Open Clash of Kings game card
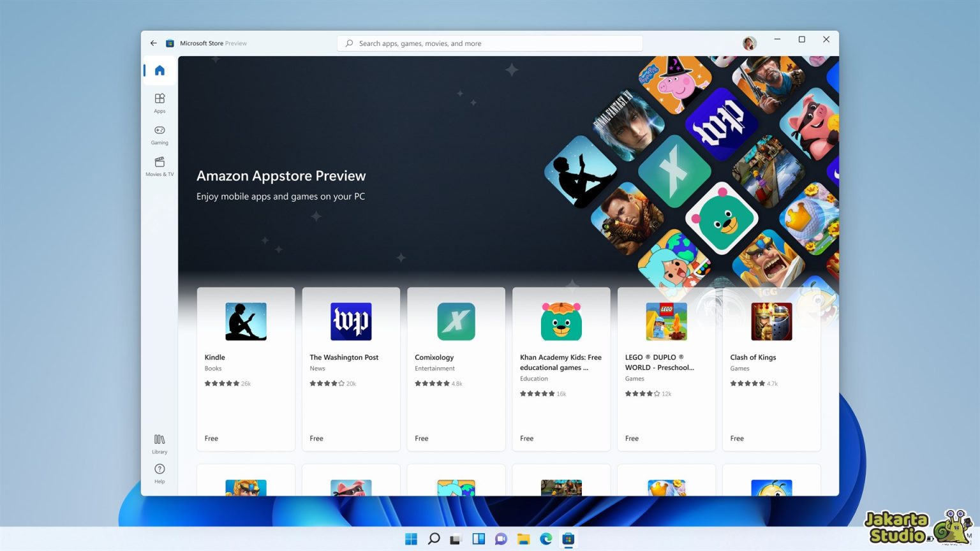Viewport: 980px width, 551px height. click(x=771, y=369)
